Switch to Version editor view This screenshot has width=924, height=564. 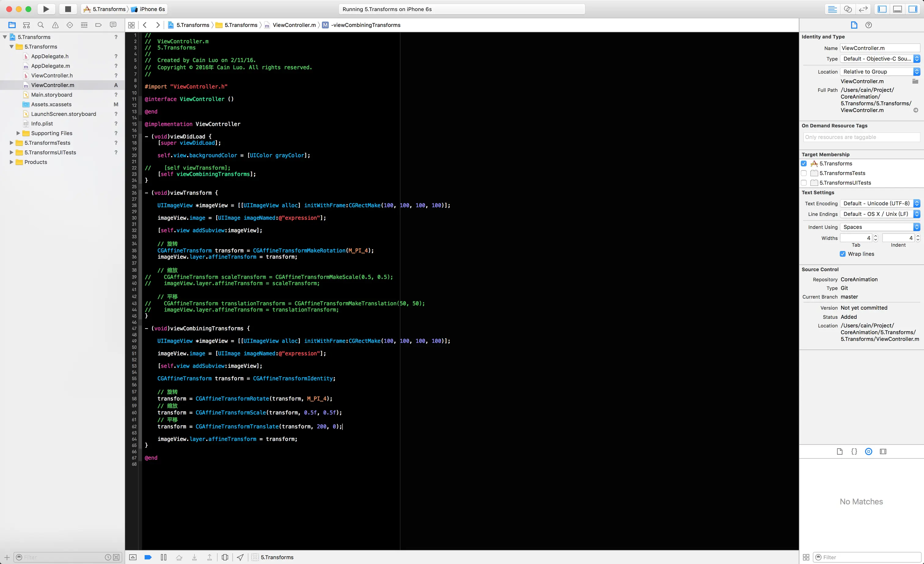(863, 9)
